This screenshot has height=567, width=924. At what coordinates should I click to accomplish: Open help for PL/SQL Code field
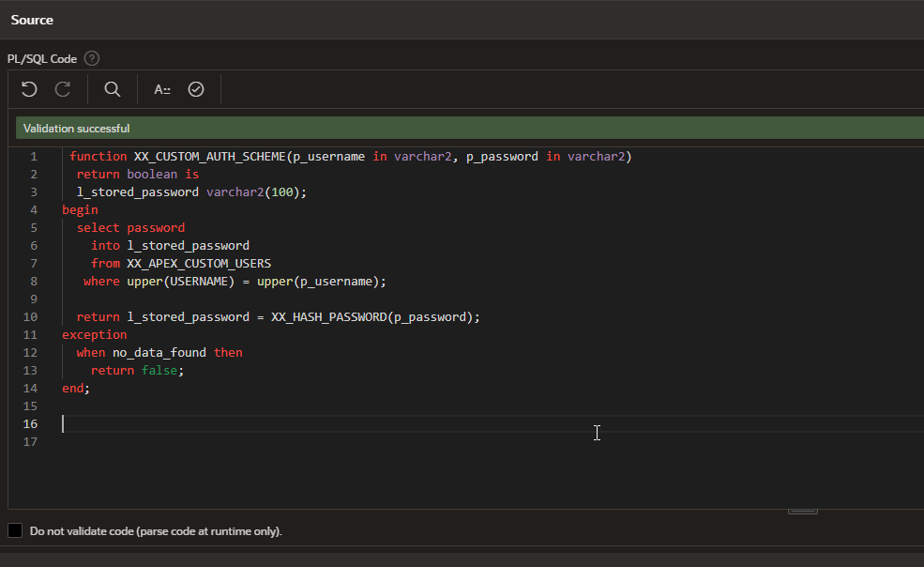pos(91,58)
